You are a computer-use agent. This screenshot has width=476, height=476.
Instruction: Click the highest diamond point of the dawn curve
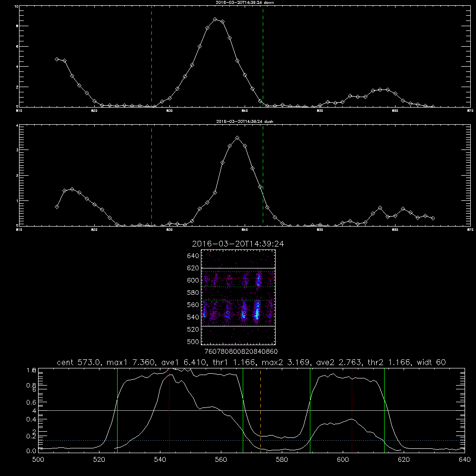point(215,20)
